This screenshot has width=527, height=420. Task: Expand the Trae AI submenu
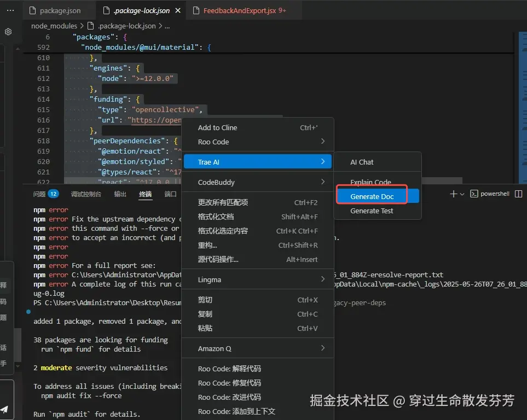coord(257,162)
